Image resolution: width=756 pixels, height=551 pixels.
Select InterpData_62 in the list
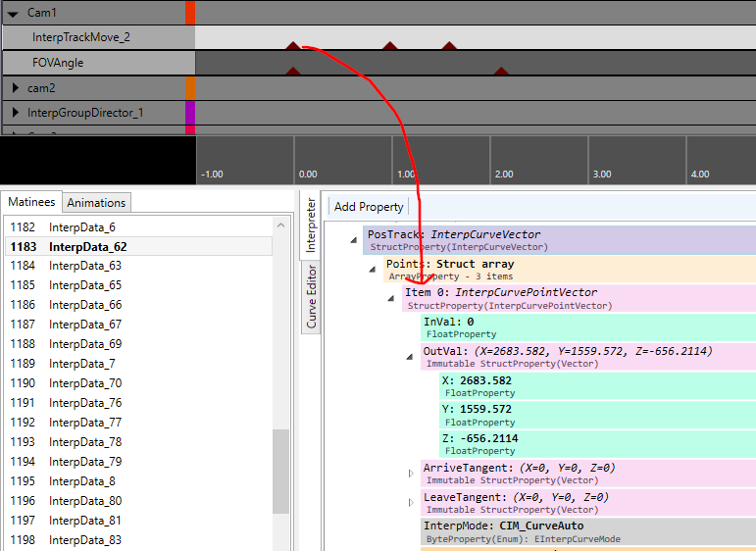(x=139, y=247)
